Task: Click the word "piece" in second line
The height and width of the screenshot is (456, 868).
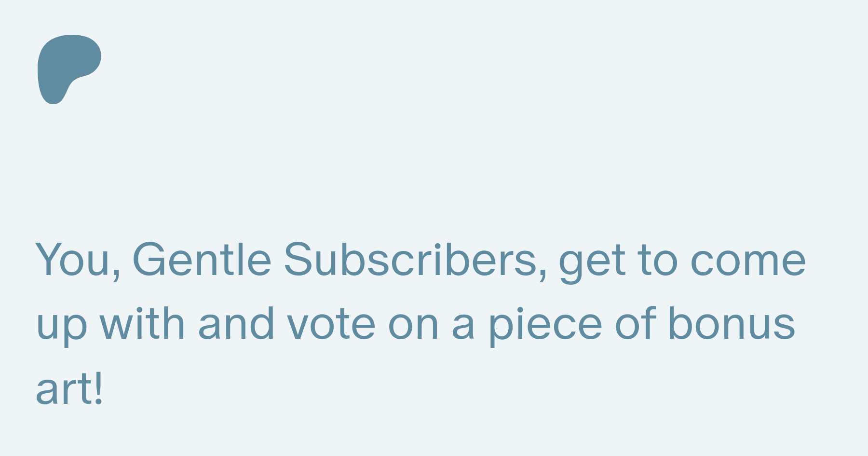Action: [x=545, y=326]
